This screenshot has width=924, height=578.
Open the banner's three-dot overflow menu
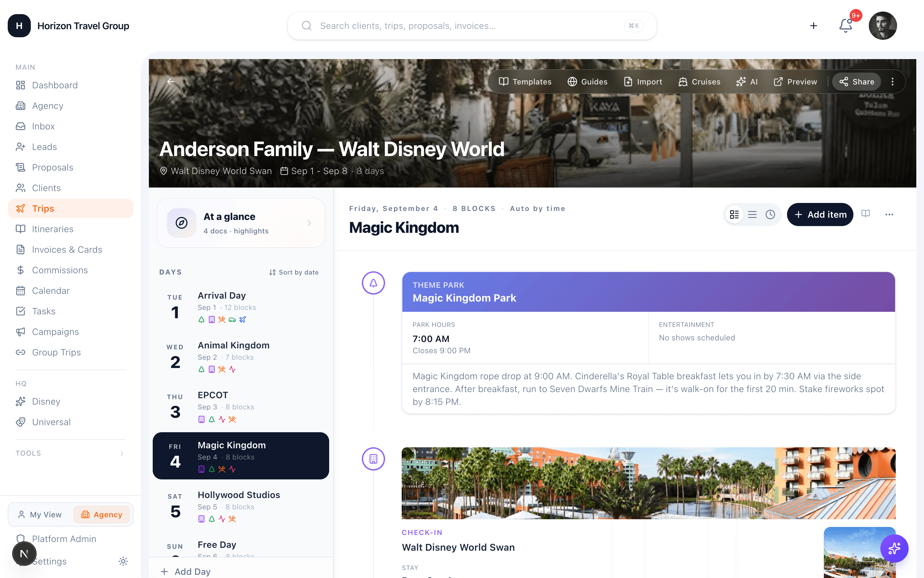point(892,82)
